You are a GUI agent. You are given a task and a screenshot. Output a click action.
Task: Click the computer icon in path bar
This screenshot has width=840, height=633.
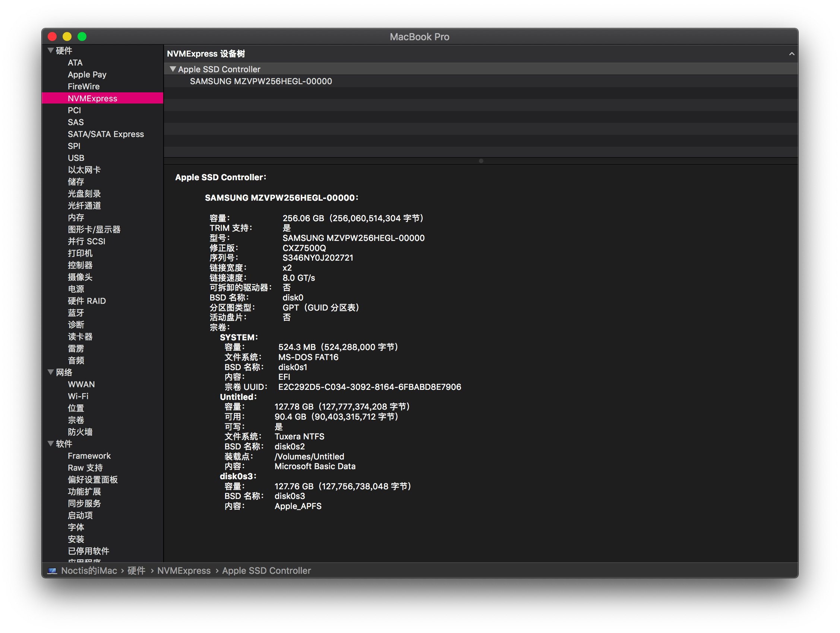pos(52,571)
